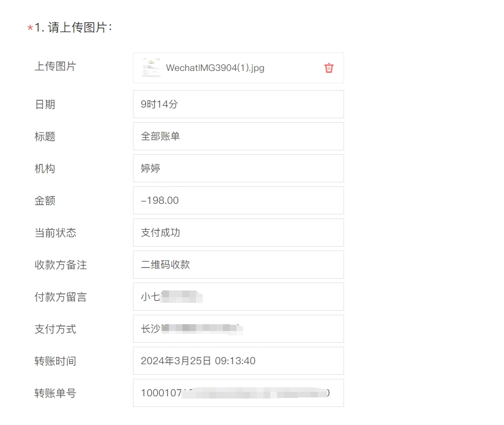
Task: Select the 机构 input with 婷婷
Action: coord(238,168)
